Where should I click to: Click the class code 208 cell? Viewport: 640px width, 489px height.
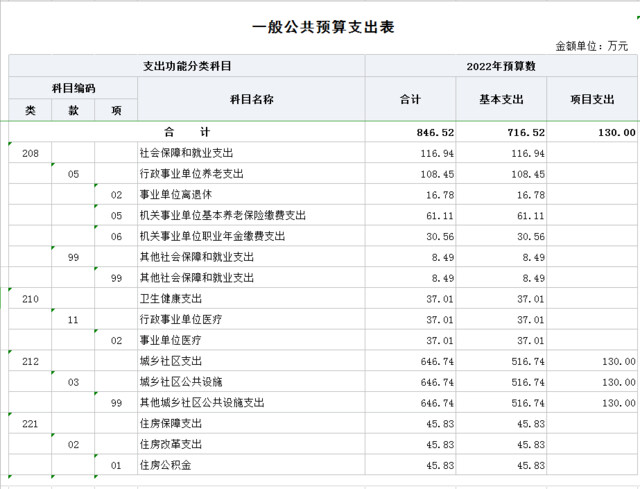point(30,153)
